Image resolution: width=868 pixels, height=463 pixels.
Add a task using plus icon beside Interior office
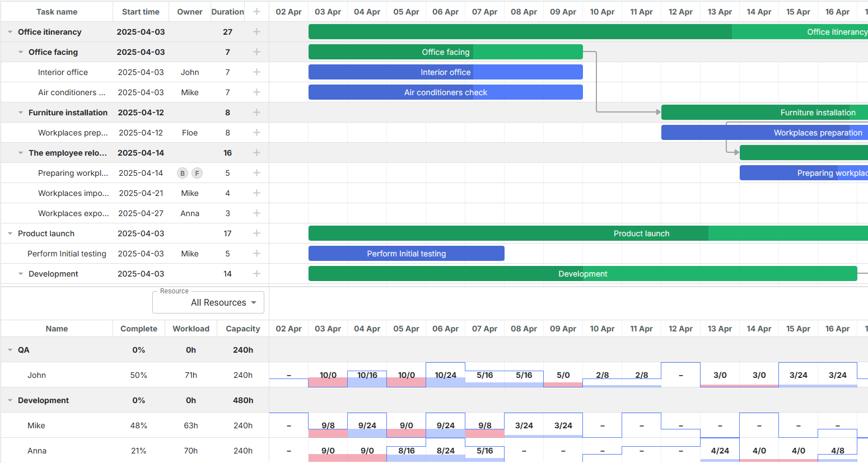(x=256, y=72)
